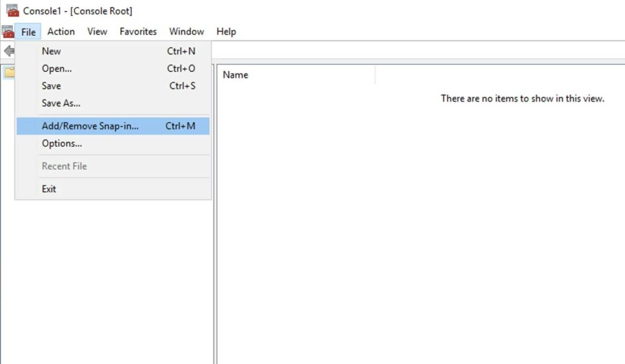This screenshot has width=625, height=364.
Task: Select Add/Remove Snap-in from the File menu
Action: pos(90,126)
